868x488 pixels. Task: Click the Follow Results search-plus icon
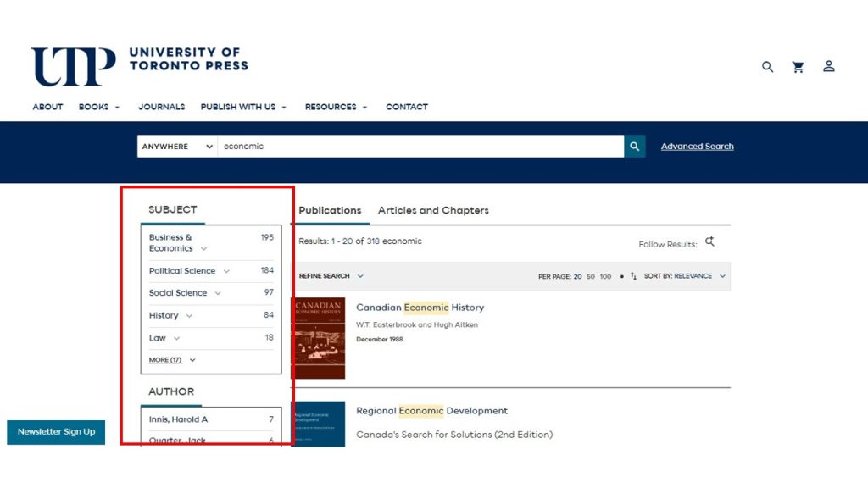coord(709,241)
